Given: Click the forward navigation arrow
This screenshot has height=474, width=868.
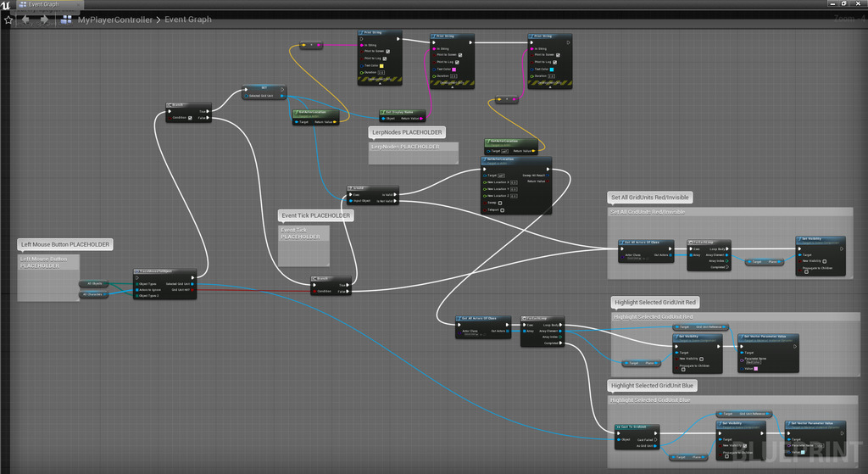Looking at the screenshot, I should [x=42, y=19].
